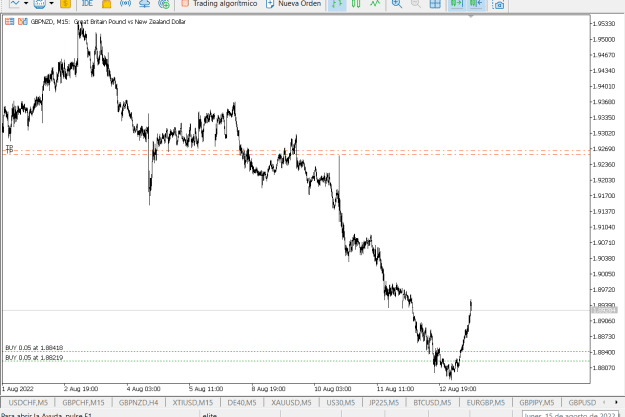This screenshot has height=417, width=625.
Task: Zoom in the chart with magnifier plus
Action: (397, 4)
